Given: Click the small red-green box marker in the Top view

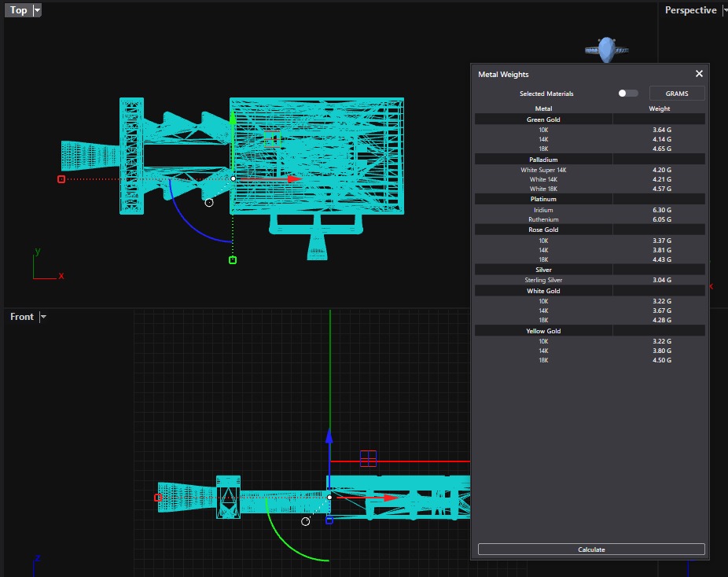Looking at the screenshot, I should 272,139.
